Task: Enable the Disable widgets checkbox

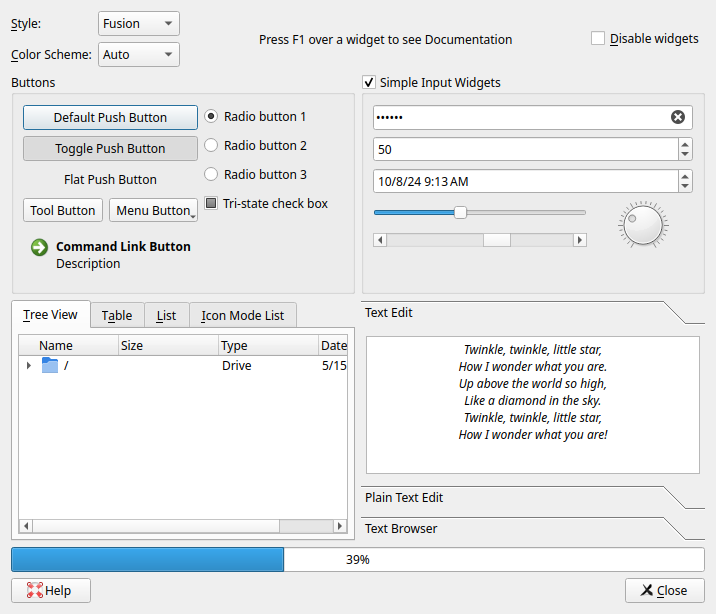Action: 598,39
